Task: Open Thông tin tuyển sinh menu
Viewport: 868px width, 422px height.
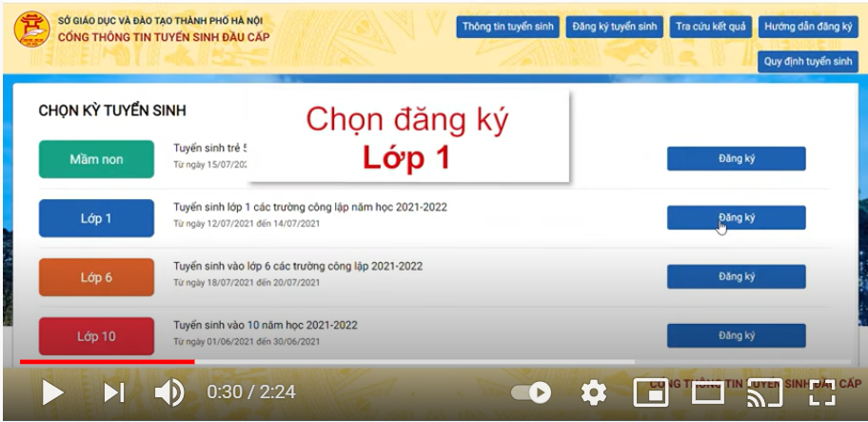Action: [507, 27]
